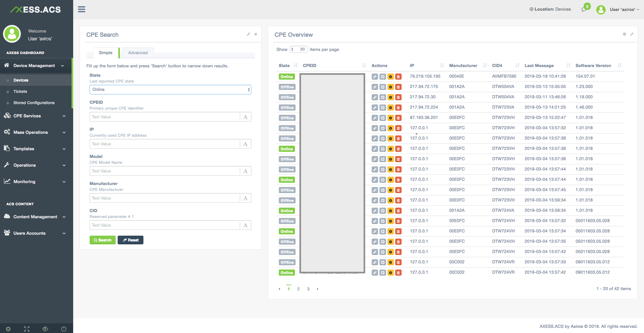The width and height of the screenshot is (644, 333).
Task: Click the wrench icon in CPE Search panel
Action: [x=249, y=34]
